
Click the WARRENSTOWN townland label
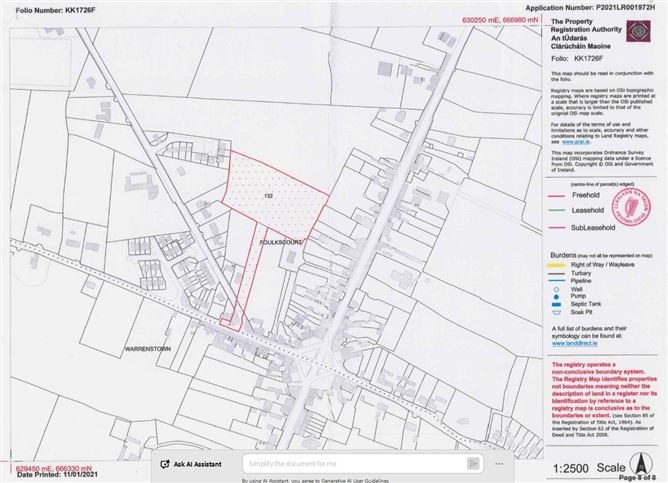(x=147, y=349)
